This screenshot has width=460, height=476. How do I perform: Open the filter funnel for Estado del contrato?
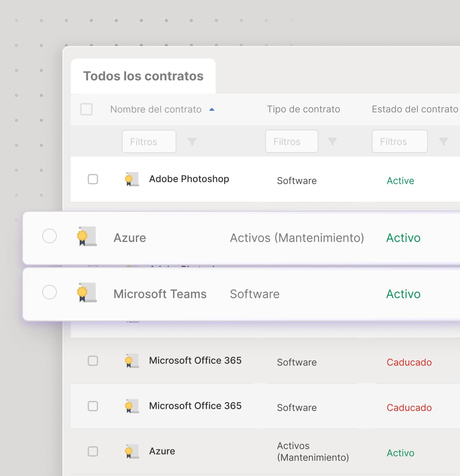click(443, 142)
